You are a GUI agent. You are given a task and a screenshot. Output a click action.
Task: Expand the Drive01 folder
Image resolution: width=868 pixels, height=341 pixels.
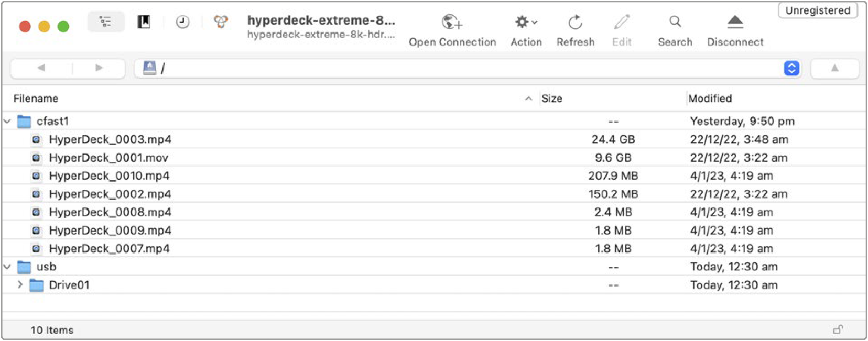coord(20,285)
